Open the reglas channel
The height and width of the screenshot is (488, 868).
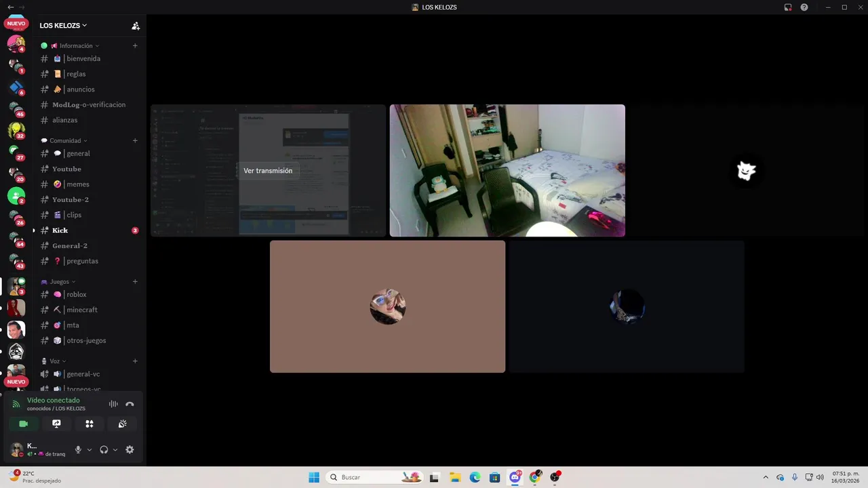90,74
